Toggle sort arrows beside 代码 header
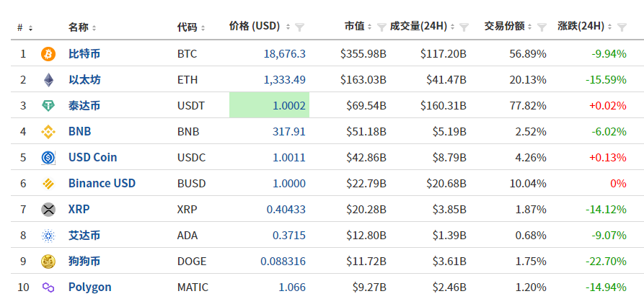Viewport: 644px width, 299px height. [203, 28]
